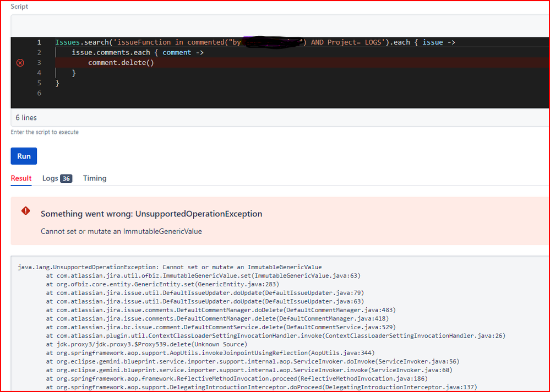Viewport: 550px width, 392px height.
Task: Click the ImmutableGenericValue.set stack trace line
Action: pyautogui.click(x=203, y=276)
